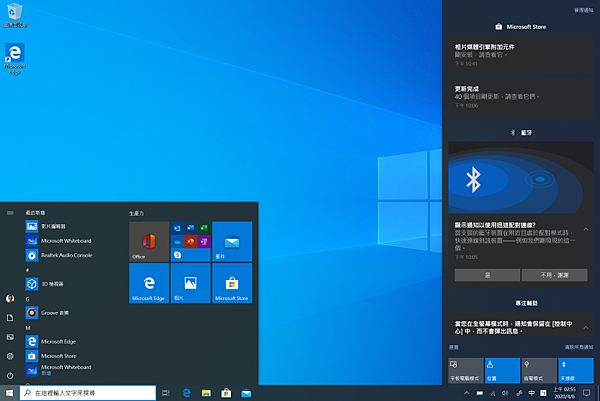This screenshot has width=600, height=401.
Task: Click the 中 input language indicator
Action: pyautogui.click(x=532, y=393)
